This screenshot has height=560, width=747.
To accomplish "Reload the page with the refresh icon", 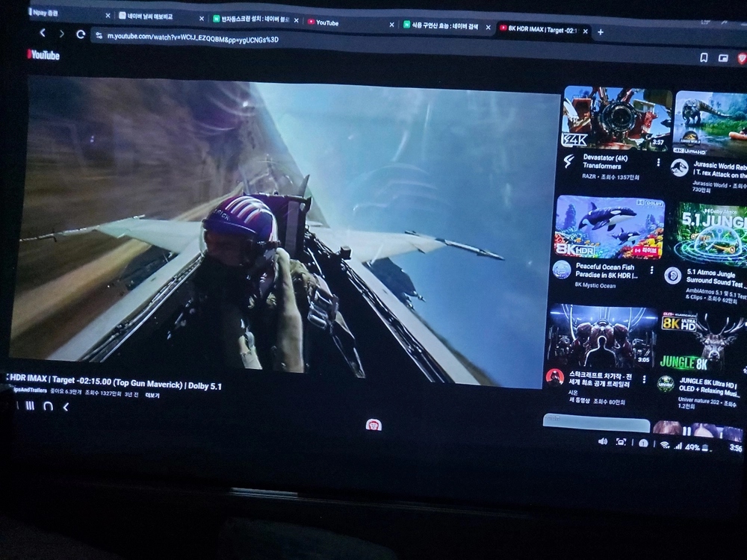I will pyautogui.click(x=81, y=34).
